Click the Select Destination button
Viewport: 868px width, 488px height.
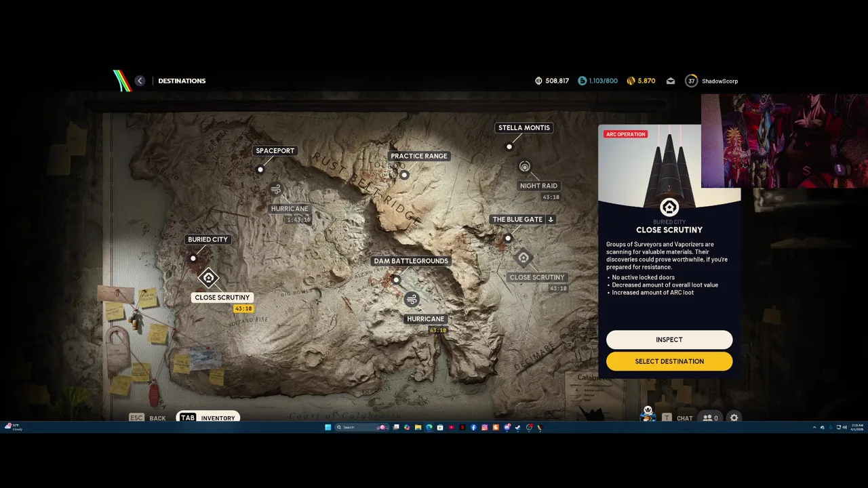click(669, 361)
